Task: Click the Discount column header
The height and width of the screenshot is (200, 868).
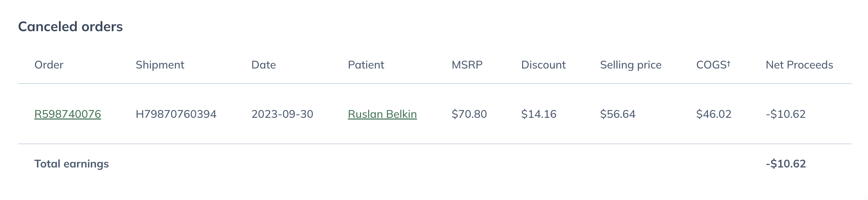Action: (x=543, y=65)
